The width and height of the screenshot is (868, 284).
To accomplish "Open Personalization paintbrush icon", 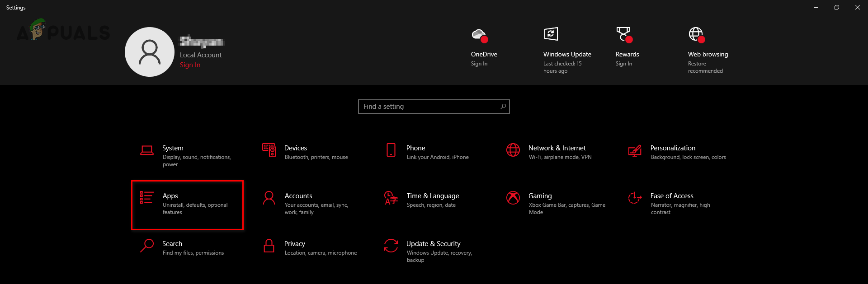I will click(635, 150).
